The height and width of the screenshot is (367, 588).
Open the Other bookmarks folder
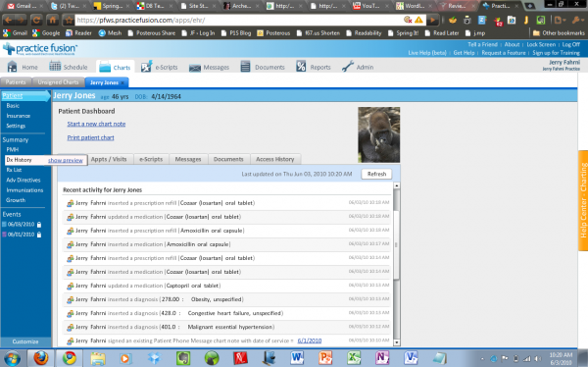click(559, 33)
